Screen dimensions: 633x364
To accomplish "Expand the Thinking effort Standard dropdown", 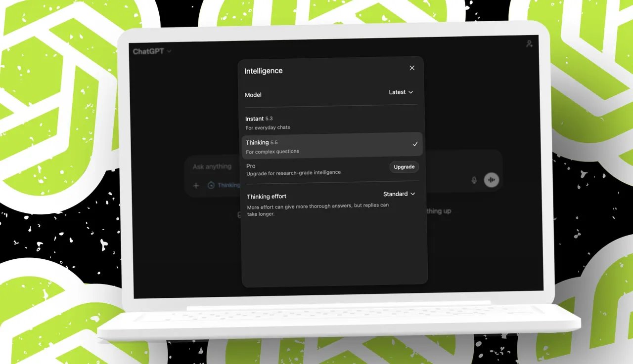I will 399,194.
